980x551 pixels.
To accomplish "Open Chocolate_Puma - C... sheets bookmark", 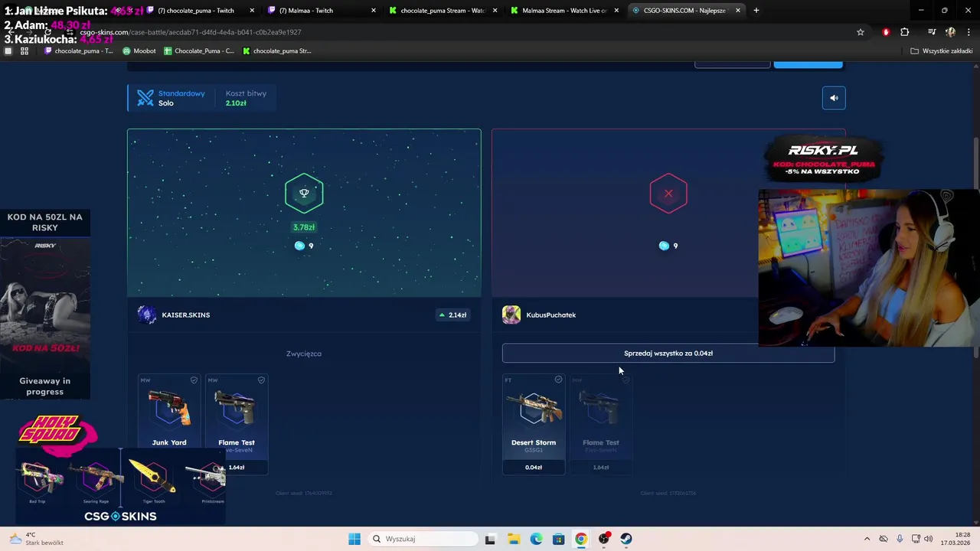I will [199, 51].
